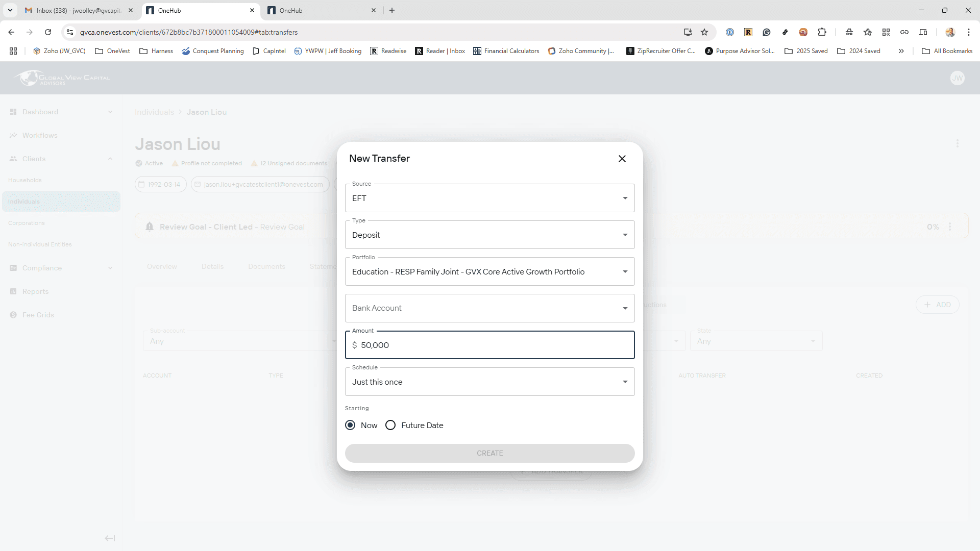Viewport: 980px width, 551px height.
Task: Open the Type dropdown showing Deposit
Action: tap(489, 235)
